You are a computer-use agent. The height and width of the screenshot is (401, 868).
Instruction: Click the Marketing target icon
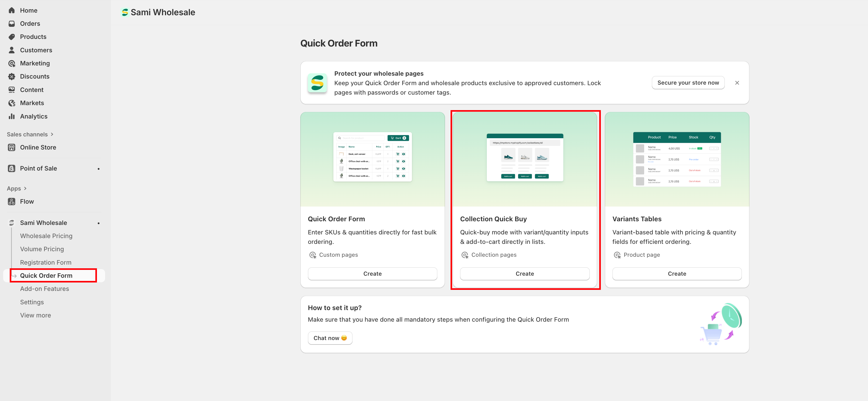tap(12, 63)
